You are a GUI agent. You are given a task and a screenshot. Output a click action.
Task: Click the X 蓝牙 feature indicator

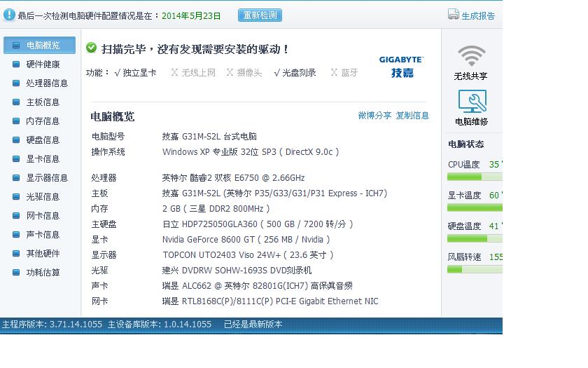coord(344,72)
